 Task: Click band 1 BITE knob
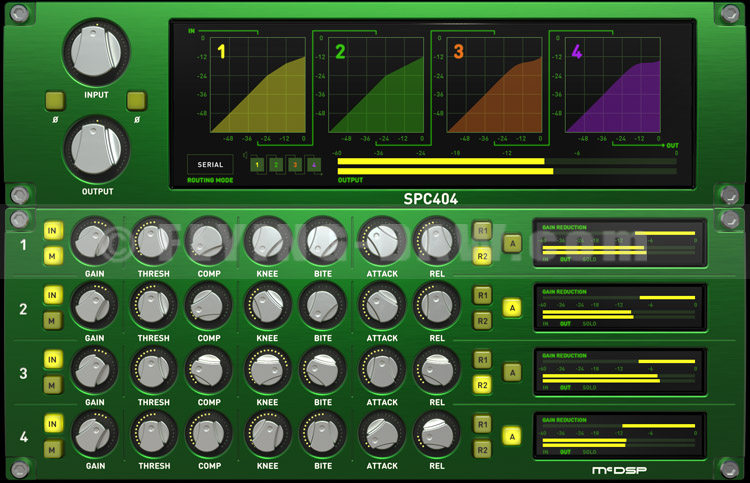(x=322, y=241)
